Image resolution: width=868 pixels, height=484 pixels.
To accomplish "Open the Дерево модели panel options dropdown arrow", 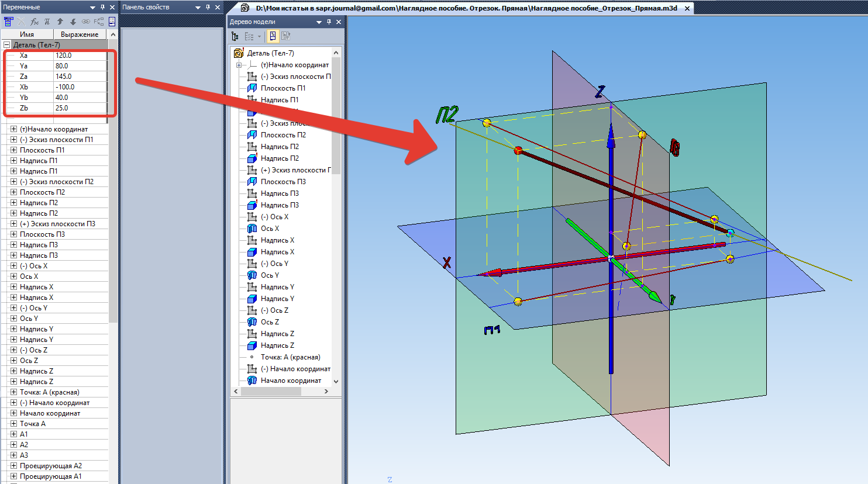I will point(319,22).
